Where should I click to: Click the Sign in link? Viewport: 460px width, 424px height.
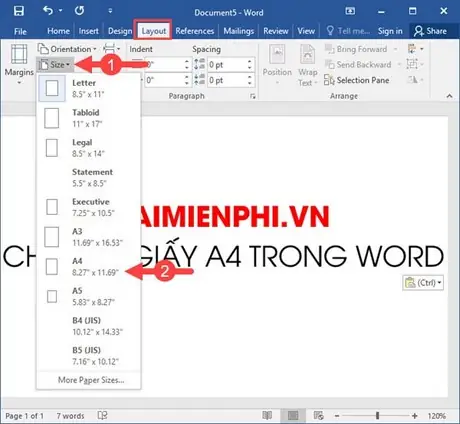click(x=390, y=31)
